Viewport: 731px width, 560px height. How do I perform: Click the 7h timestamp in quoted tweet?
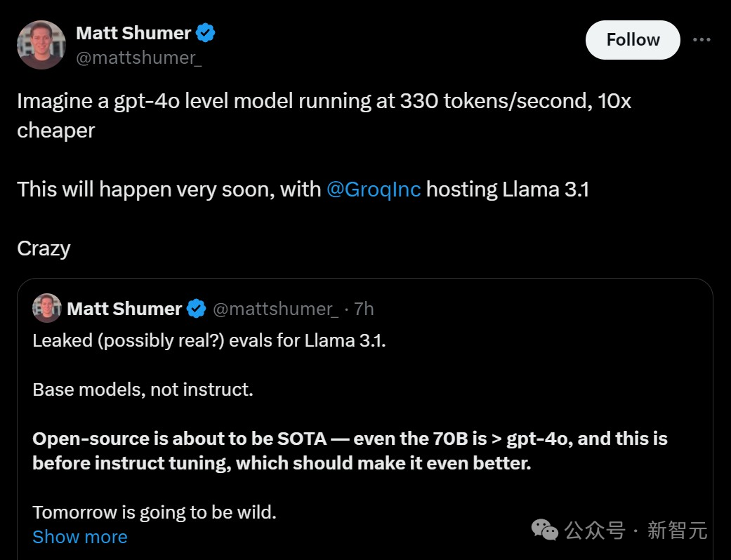[x=364, y=309]
